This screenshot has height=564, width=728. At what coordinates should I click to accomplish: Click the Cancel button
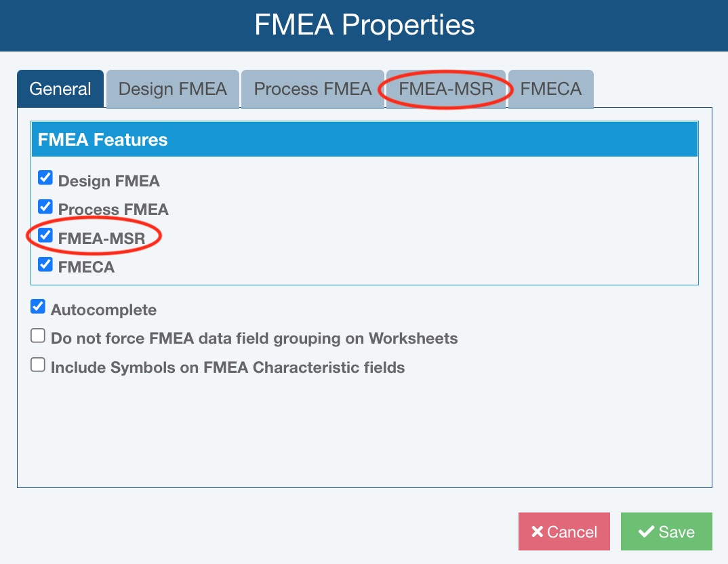point(564,531)
